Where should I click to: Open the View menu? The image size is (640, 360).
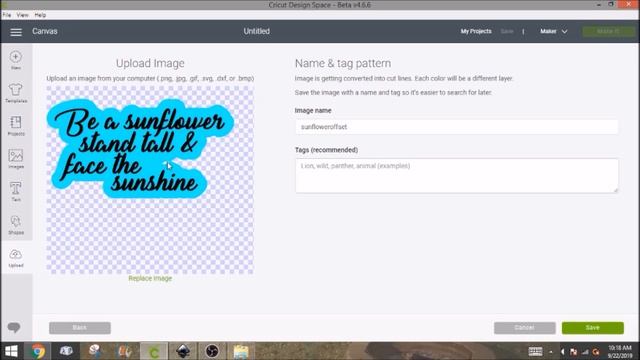22,15
